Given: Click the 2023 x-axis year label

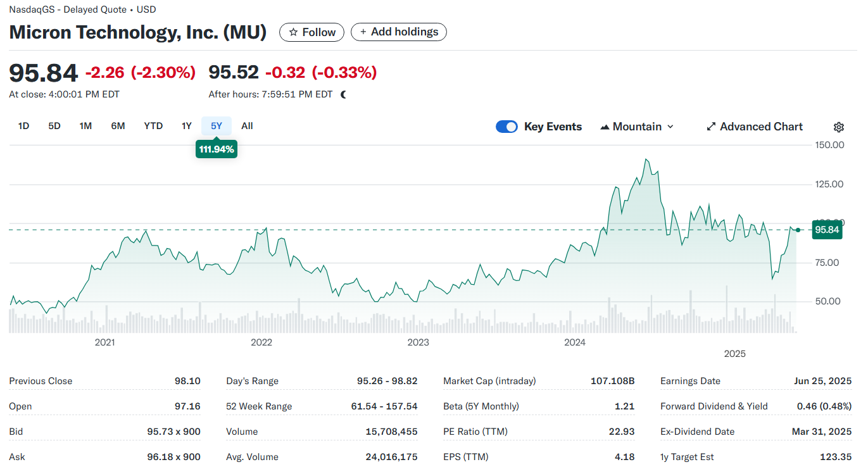Looking at the screenshot, I should (x=418, y=342).
